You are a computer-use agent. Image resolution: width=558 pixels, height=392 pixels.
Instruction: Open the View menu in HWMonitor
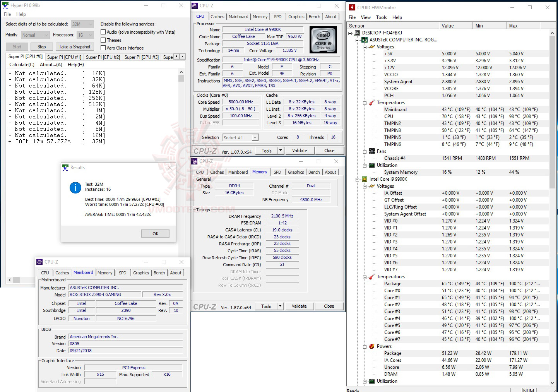point(366,17)
